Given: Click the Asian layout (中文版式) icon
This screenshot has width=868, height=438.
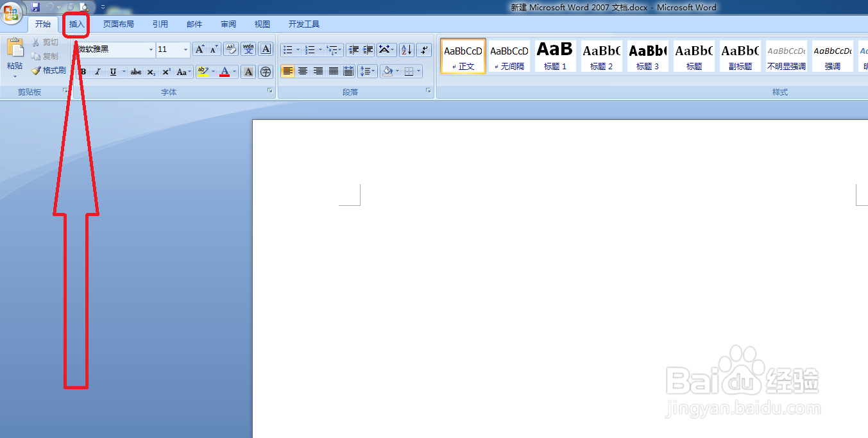Looking at the screenshot, I should (x=384, y=49).
